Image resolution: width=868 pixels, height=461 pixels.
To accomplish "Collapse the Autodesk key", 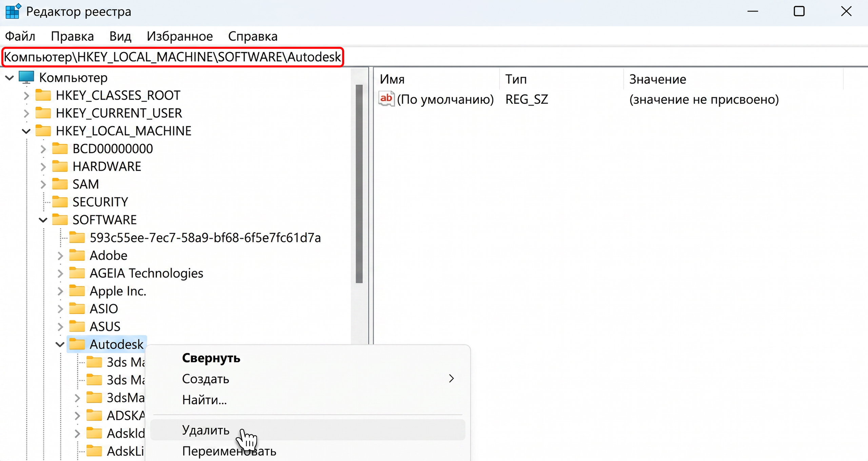I will coord(60,344).
